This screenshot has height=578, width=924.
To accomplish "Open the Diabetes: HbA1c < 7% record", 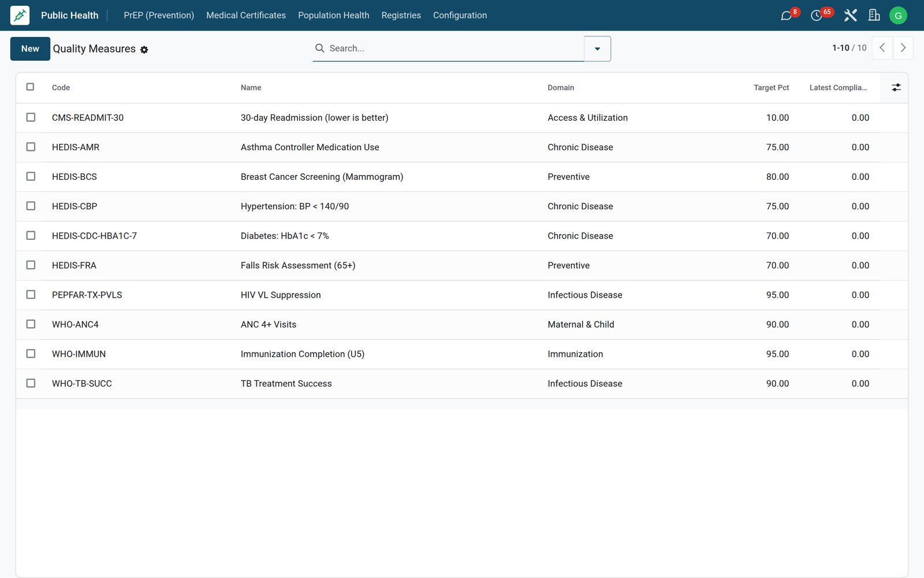I will pos(285,236).
